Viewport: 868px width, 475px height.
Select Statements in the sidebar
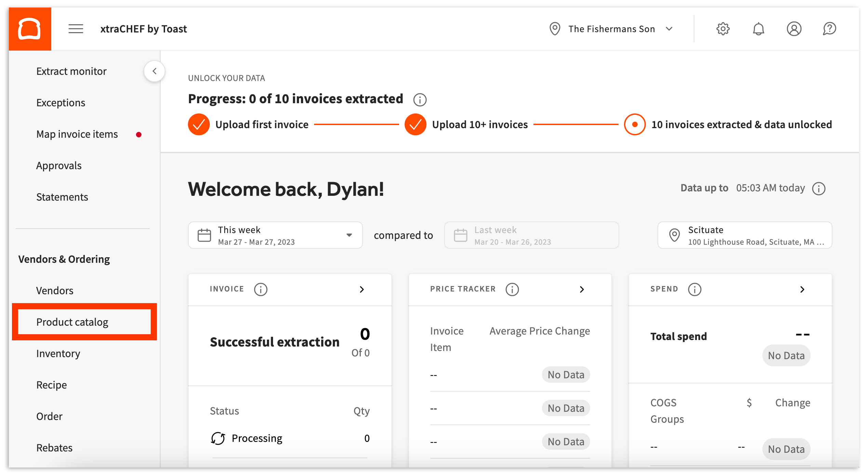click(x=62, y=197)
